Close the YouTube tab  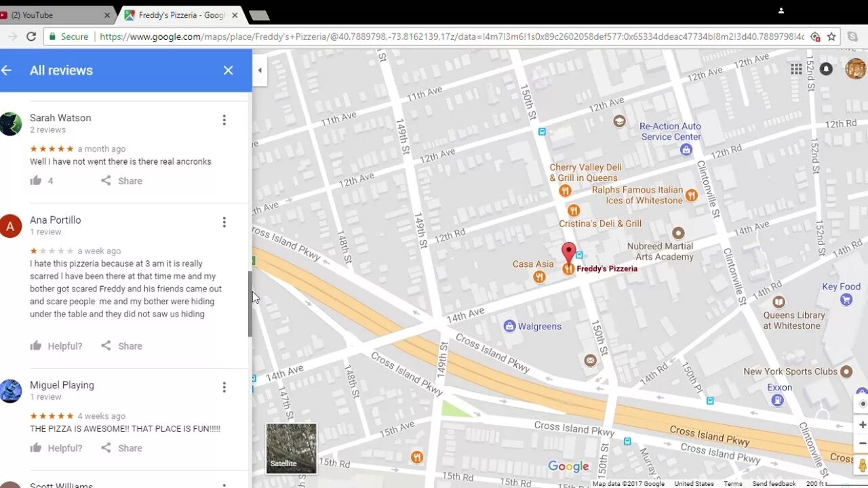(107, 15)
